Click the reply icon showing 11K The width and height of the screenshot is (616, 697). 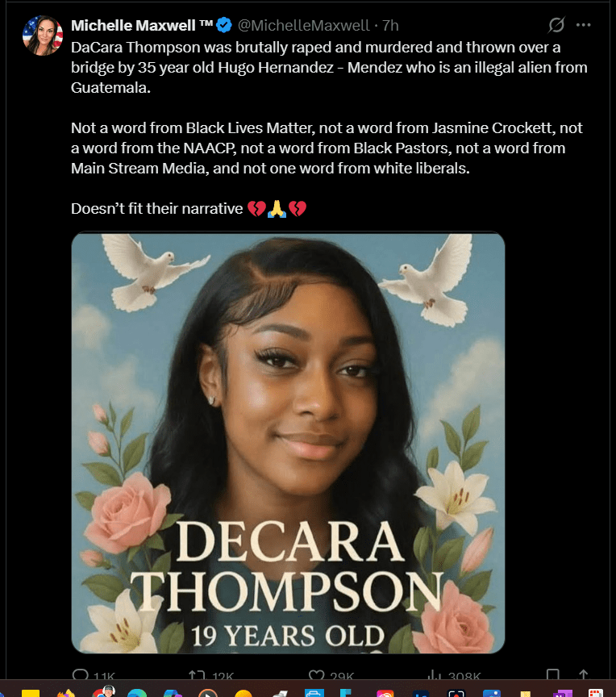[94, 675]
